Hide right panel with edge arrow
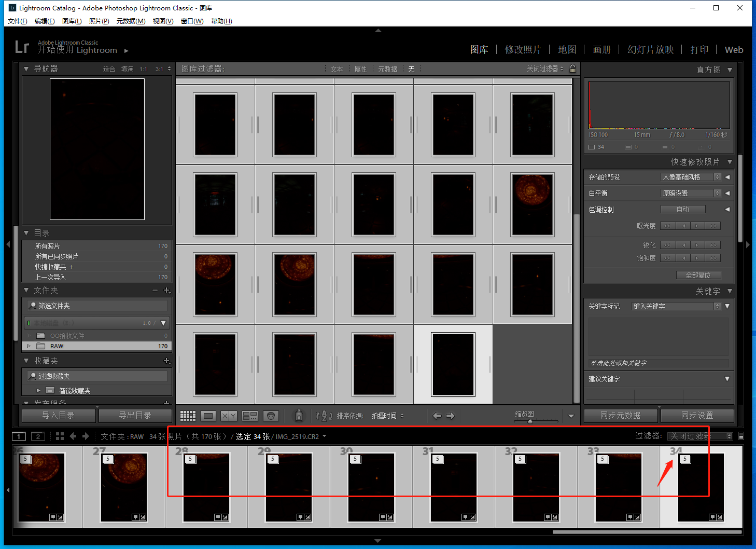This screenshot has height=549, width=756. 748,244
